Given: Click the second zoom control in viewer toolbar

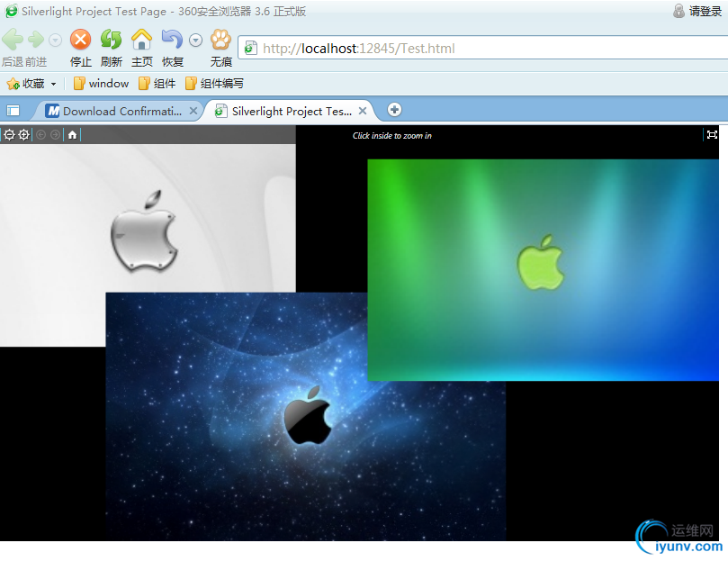Looking at the screenshot, I should tap(23, 135).
